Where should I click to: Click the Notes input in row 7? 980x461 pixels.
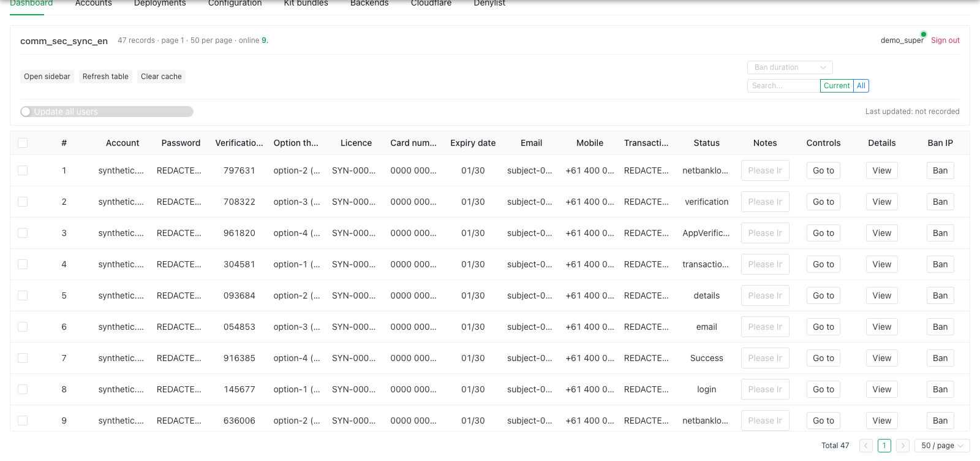[x=765, y=358]
